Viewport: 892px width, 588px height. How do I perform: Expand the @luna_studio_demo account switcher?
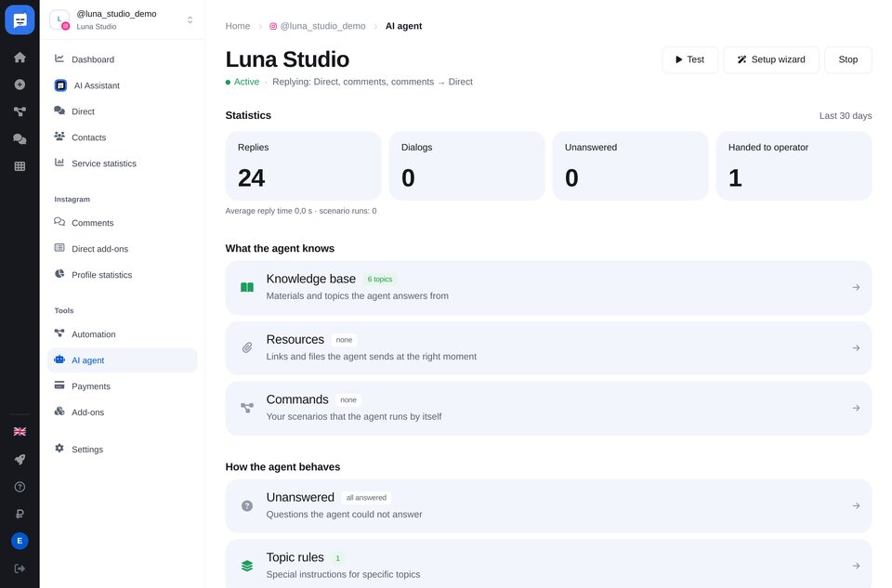pyautogui.click(x=123, y=20)
